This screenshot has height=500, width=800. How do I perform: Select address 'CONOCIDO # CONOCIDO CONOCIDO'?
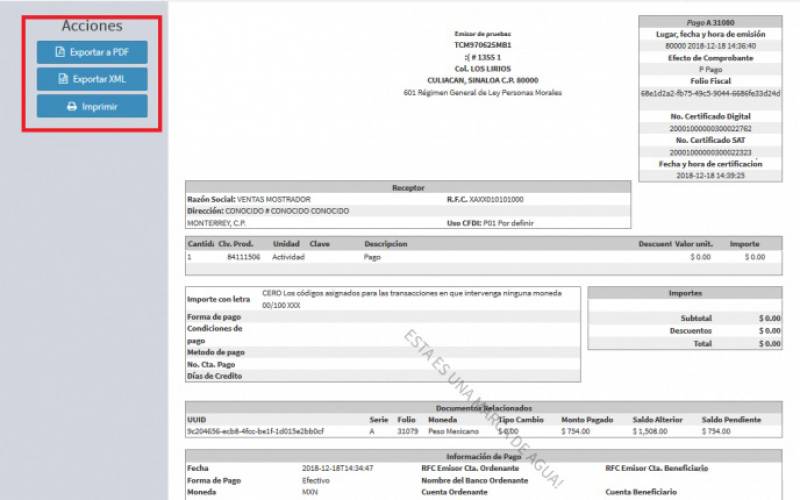tap(287, 211)
